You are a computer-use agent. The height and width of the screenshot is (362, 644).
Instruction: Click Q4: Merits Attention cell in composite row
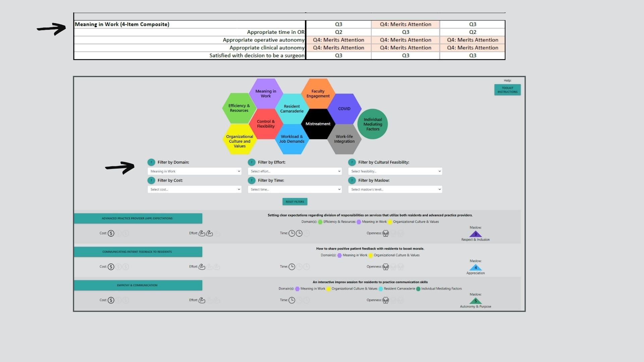[406, 24]
